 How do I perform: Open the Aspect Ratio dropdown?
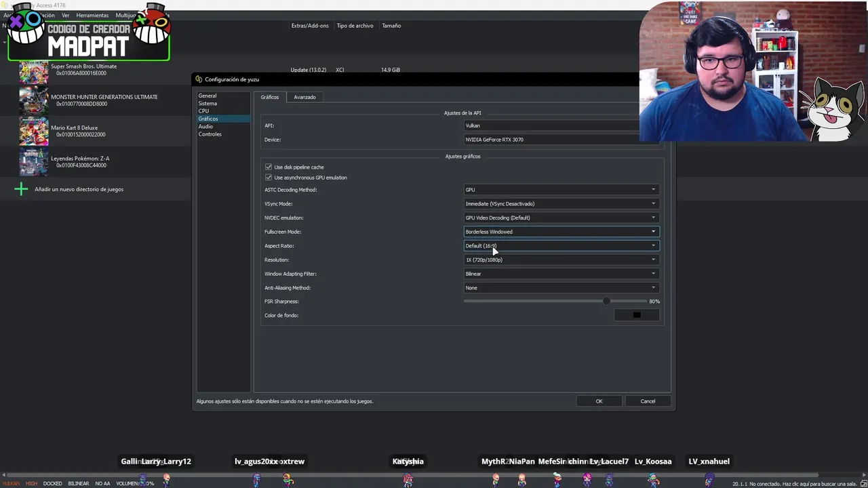tap(561, 245)
